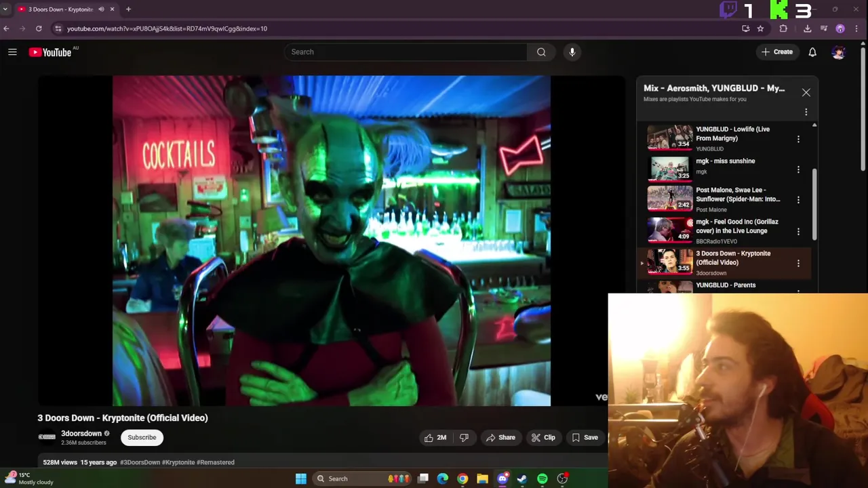868x488 pixels.
Task: Open options for 3 Doors Down playlist item
Action: (798, 263)
